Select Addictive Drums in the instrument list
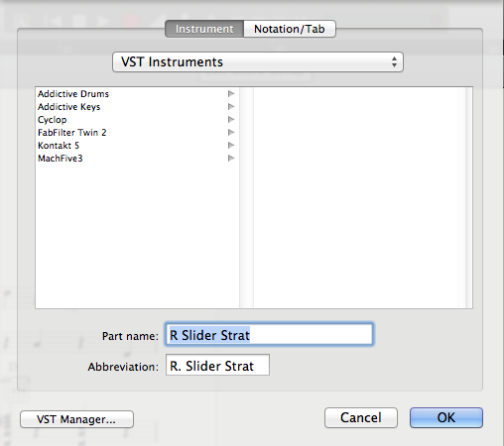 point(137,94)
